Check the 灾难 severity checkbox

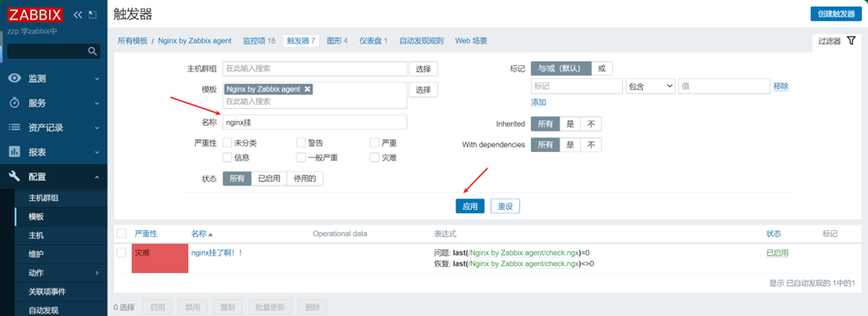(374, 157)
